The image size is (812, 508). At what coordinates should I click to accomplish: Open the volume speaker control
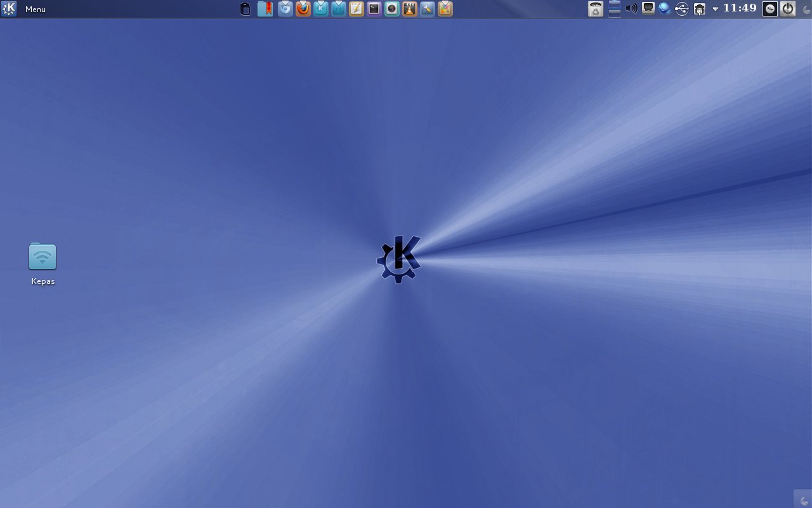(x=631, y=9)
